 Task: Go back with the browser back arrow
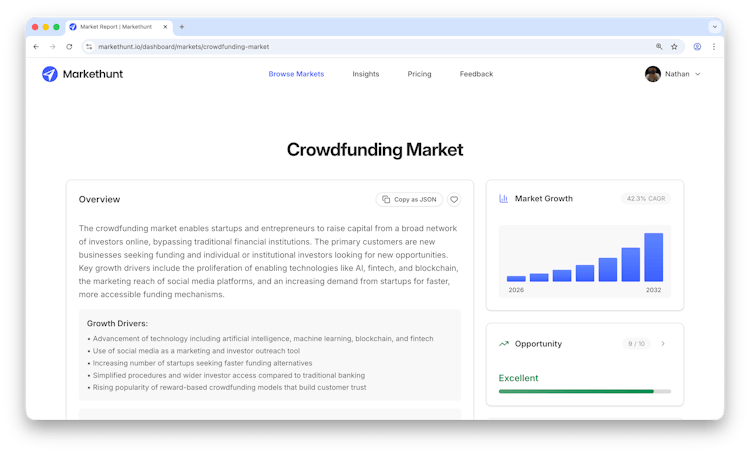point(36,47)
